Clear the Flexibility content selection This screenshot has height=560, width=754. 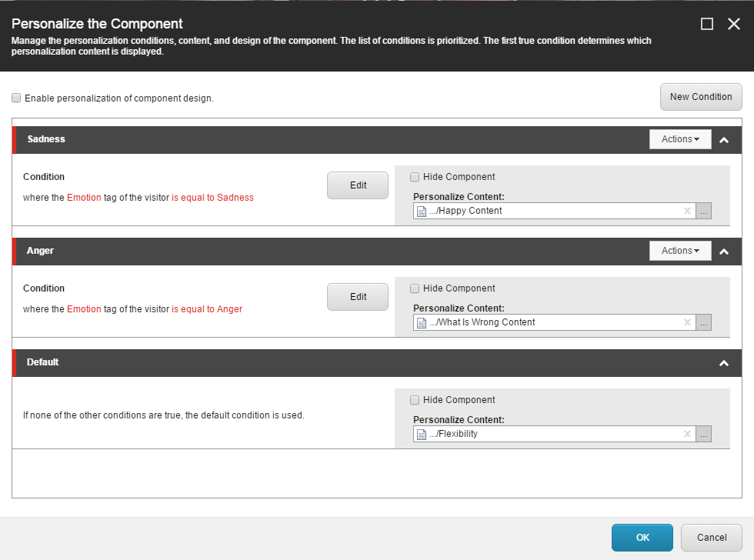[x=687, y=434]
